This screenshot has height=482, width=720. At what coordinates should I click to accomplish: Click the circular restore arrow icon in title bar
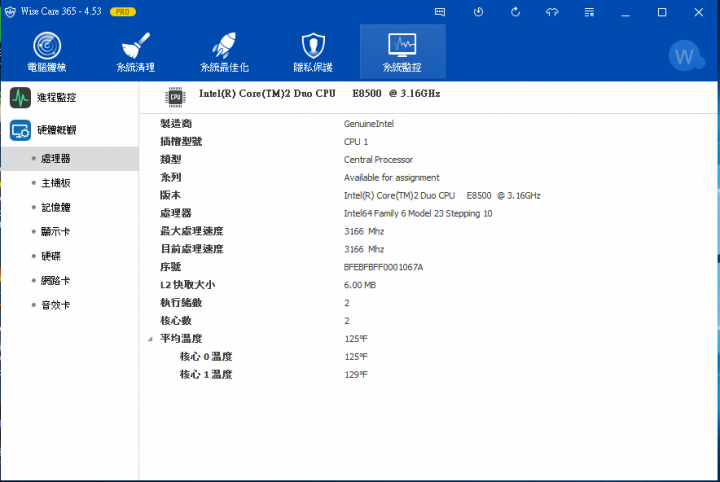[515, 12]
